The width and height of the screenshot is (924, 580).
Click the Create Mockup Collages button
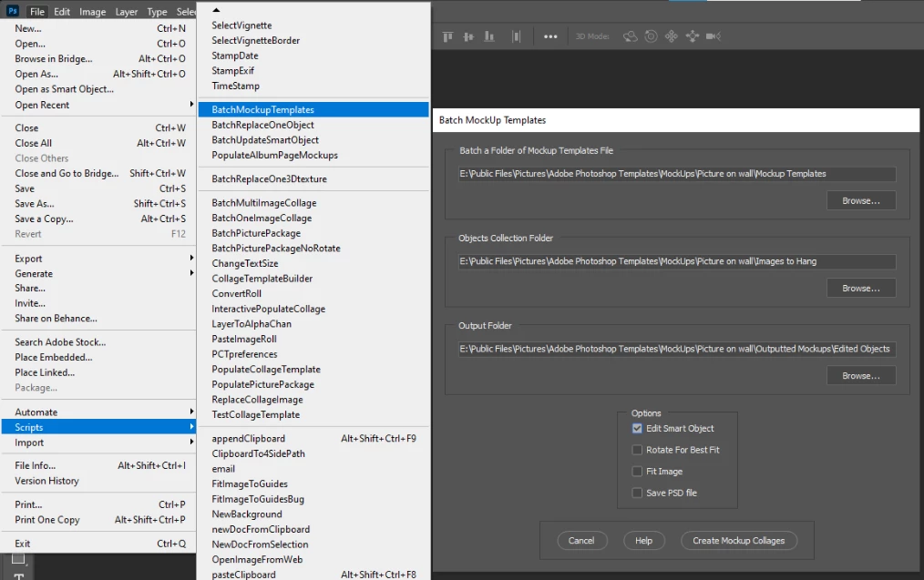738,541
